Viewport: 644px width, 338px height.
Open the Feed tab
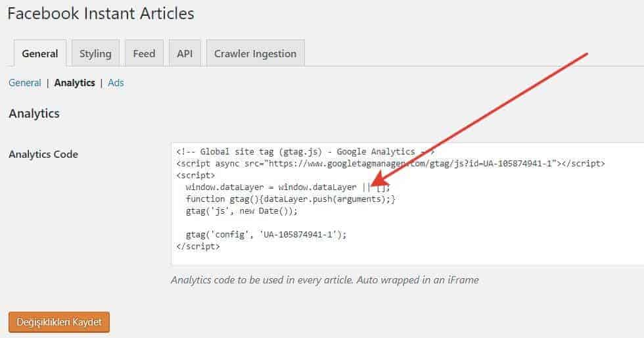point(144,53)
